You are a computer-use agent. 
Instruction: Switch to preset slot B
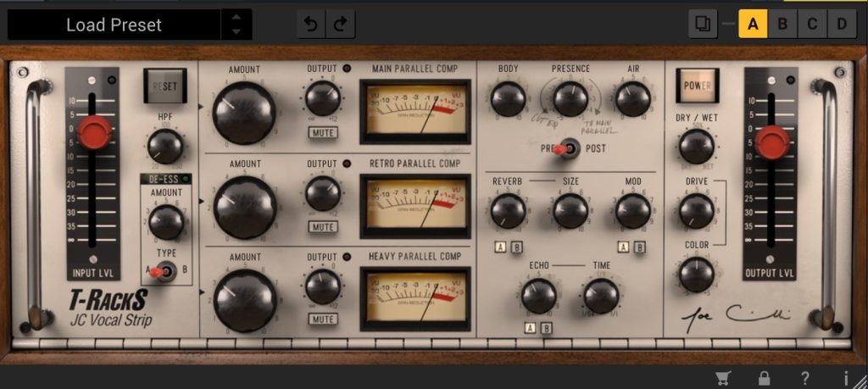tap(782, 24)
